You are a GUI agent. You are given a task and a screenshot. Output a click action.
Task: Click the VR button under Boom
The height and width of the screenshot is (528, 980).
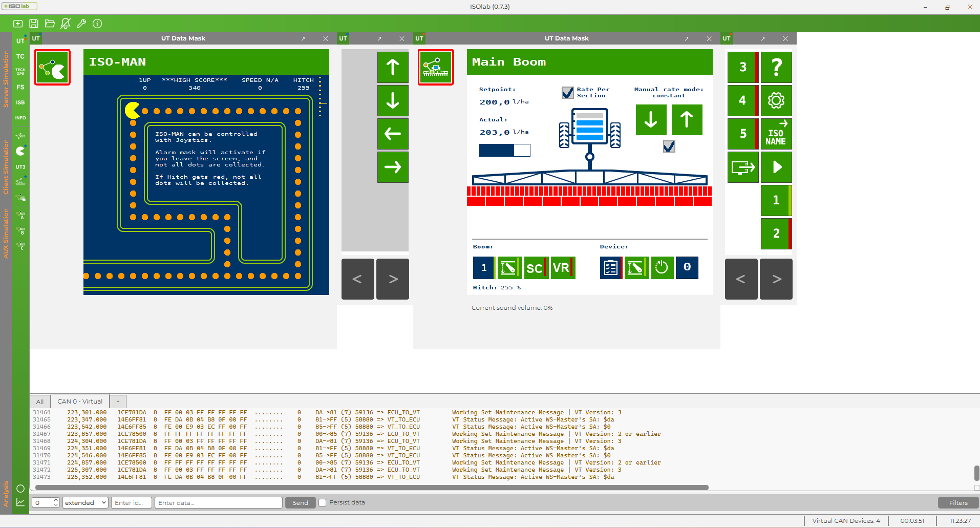coord(562,268)
